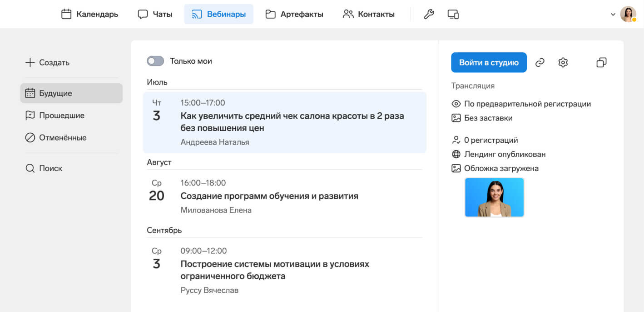Open the user avatar menu
This screenshot has width=644, height=312.
(x=628, y=14)
